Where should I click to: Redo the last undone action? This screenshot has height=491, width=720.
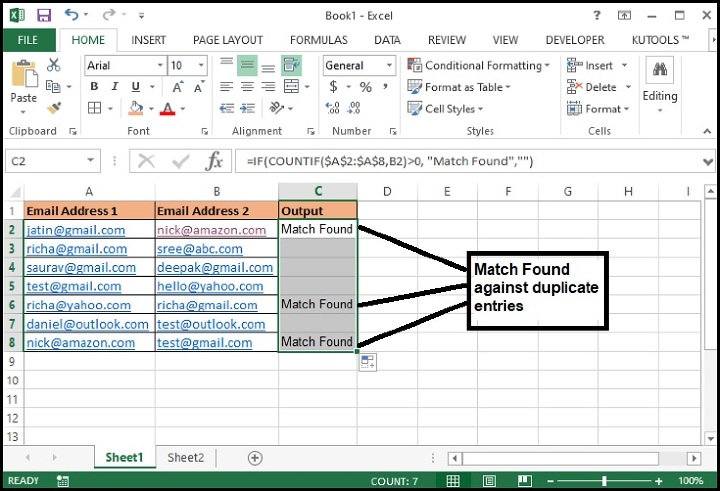click(x=109, y=15)
